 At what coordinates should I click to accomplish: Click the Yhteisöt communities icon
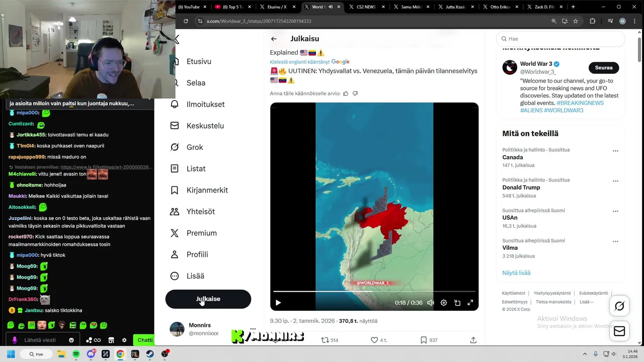(x=175, y=212)
